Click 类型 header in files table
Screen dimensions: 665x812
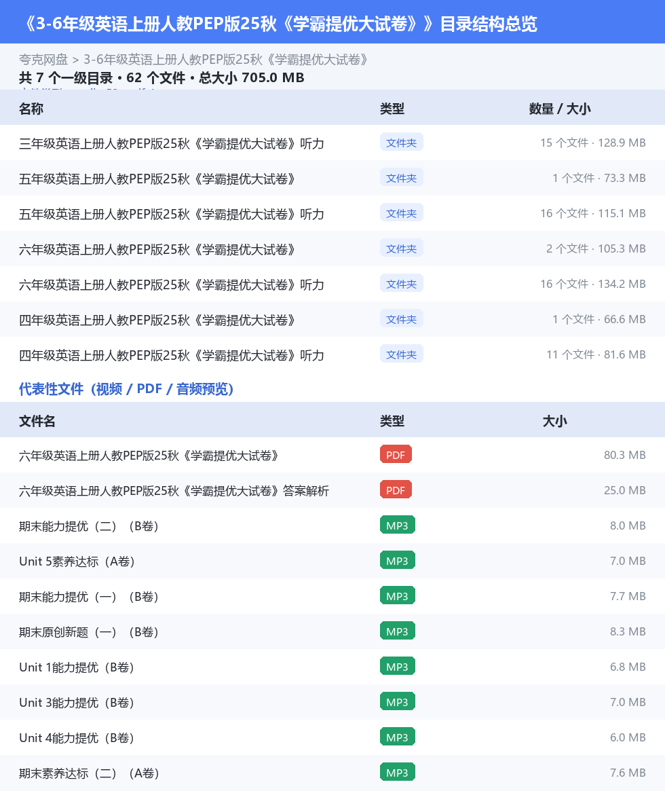(392, 421)
